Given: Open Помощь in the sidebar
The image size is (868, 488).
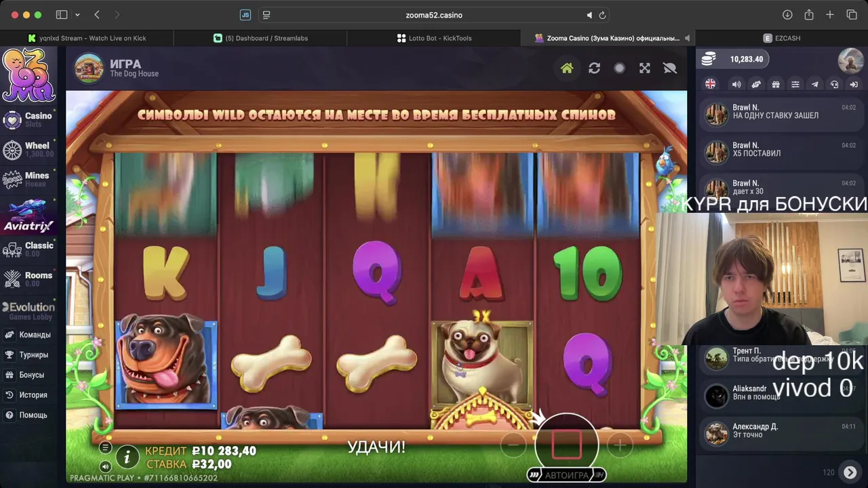Looking at the screenshot, I should click(28, 415).
